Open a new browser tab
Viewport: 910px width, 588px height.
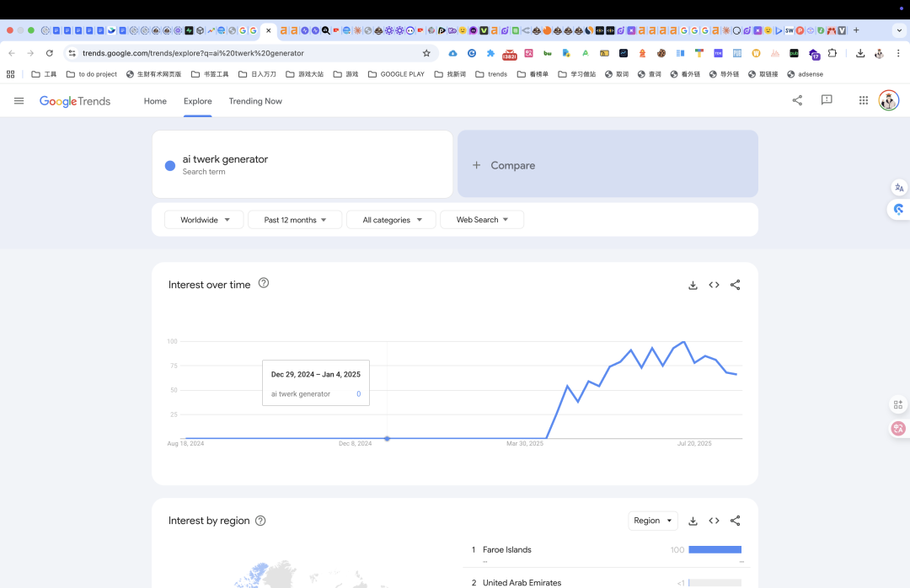pos(856,30)
